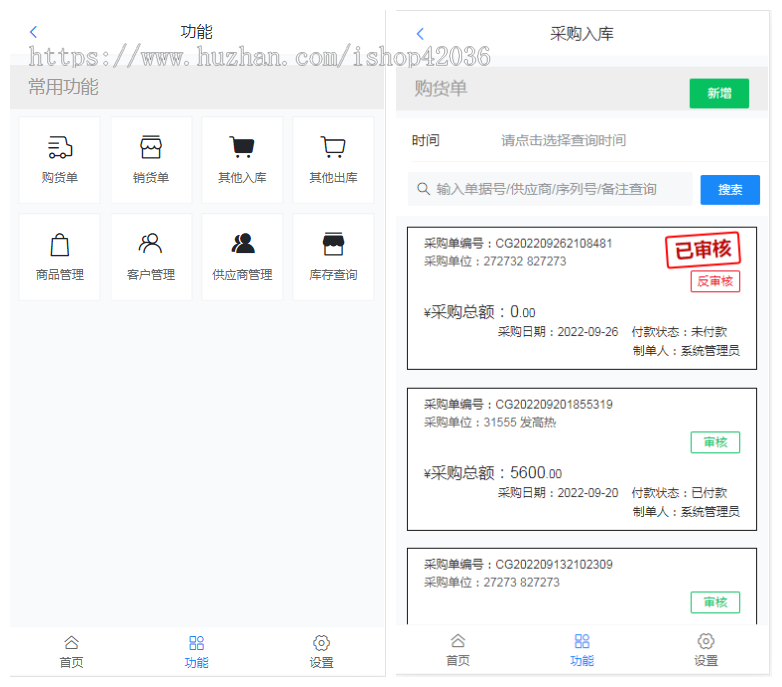
Task: Click the 销货单 label in function grid
Action: (151, 177)
